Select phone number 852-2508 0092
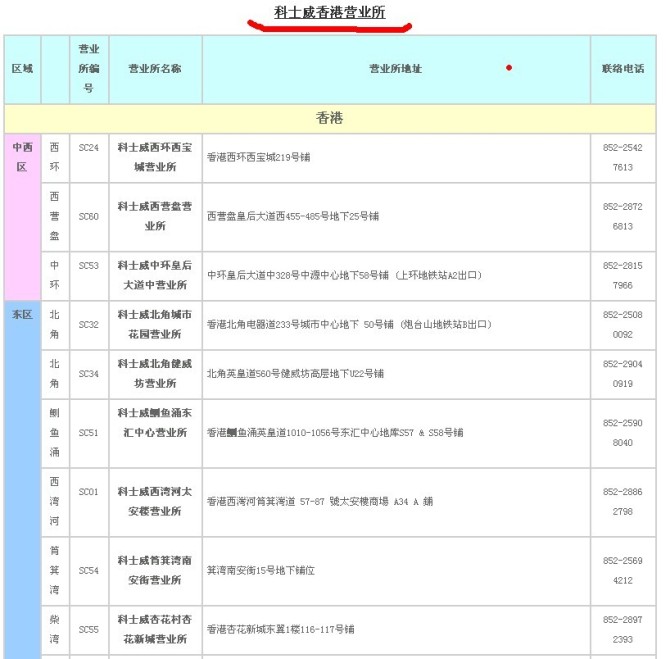Viewport: 670px width, 659px height. (x=623, y=325)
